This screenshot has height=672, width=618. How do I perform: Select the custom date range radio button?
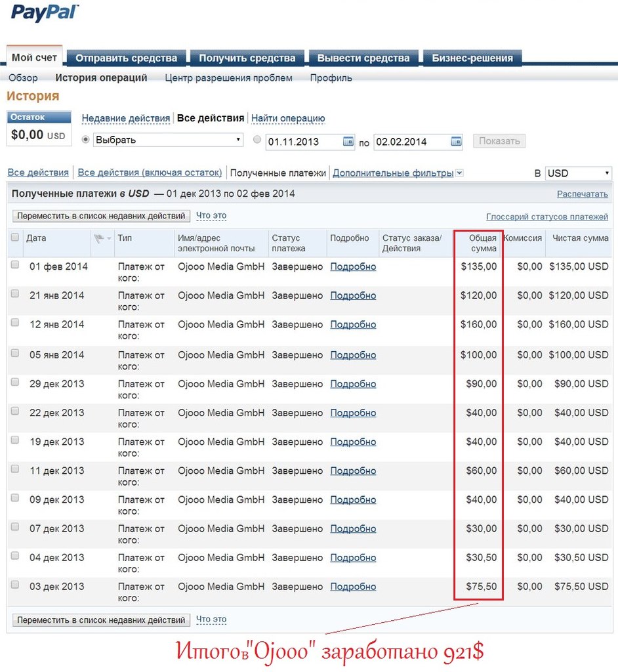(x=257, y=139)
